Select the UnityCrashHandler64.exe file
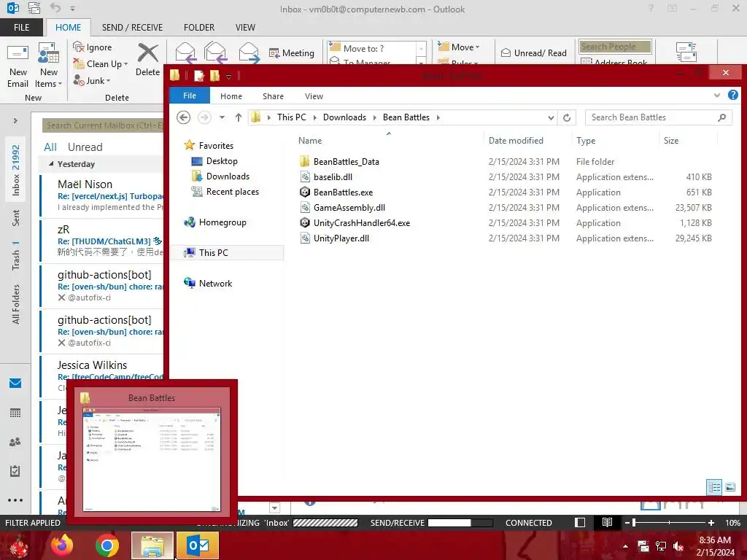Image resolution: width=747 pixels, height=560 pixels. 362,223
